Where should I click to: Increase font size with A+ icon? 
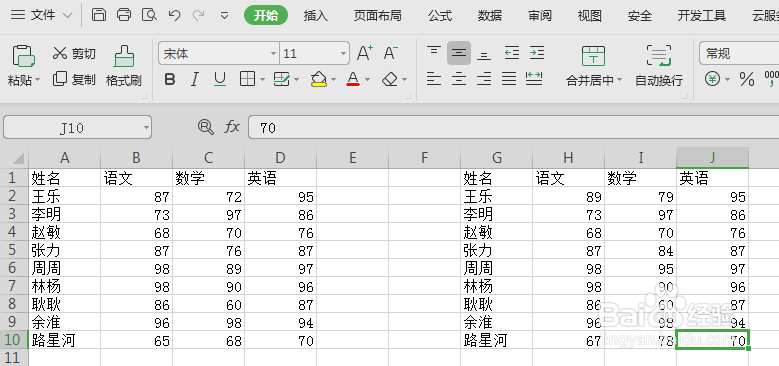tap(365, 53)
